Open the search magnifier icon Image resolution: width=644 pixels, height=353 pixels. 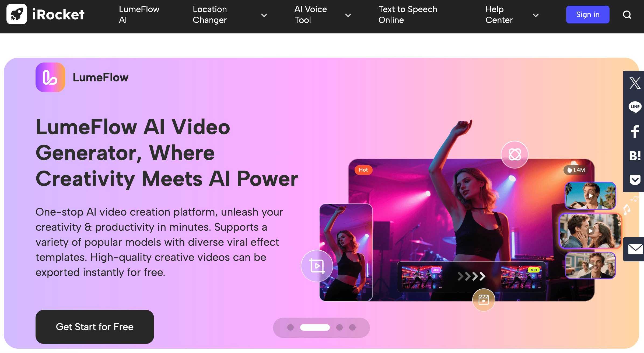(x=627, y=15)
